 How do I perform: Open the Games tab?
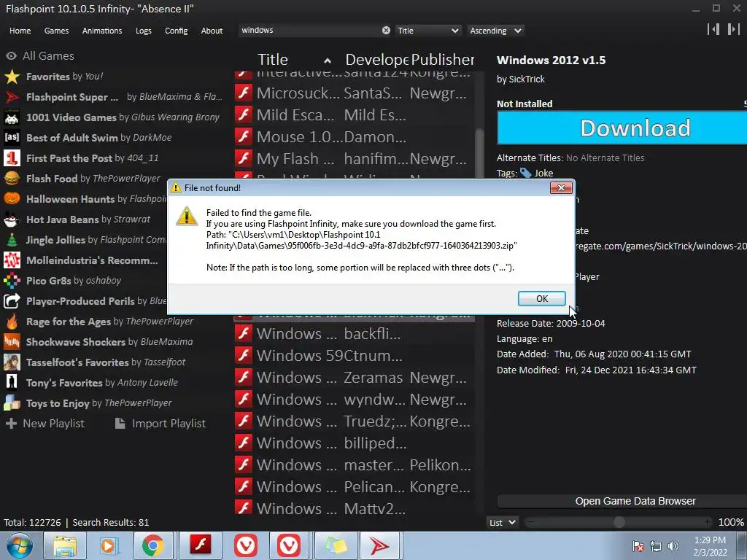56,31
